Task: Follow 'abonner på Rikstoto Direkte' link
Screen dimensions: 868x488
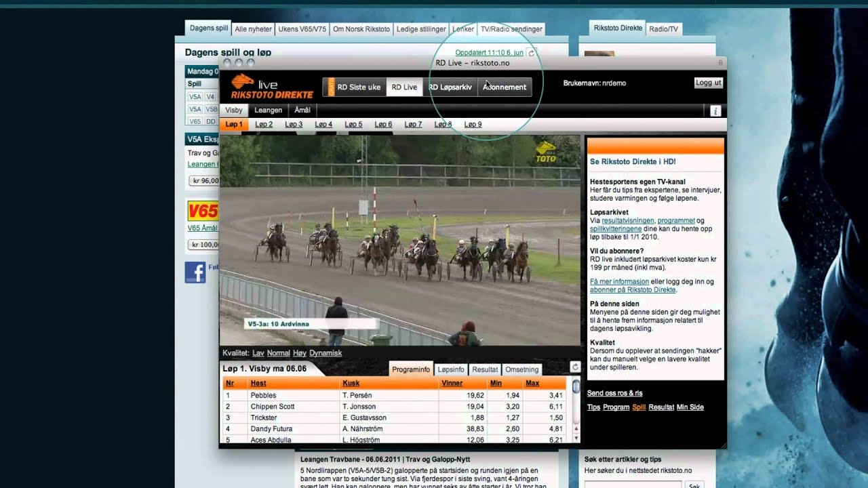Action: tap(633, 290)
